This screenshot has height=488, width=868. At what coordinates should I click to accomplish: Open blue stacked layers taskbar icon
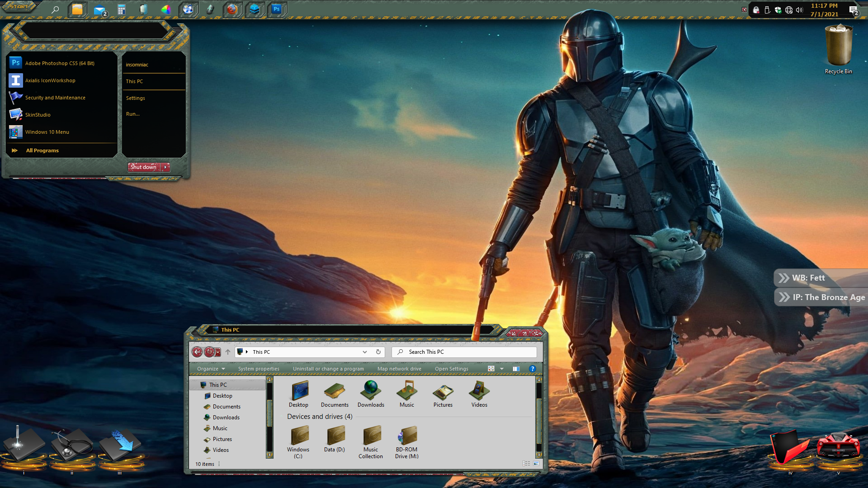coord(255,9)
